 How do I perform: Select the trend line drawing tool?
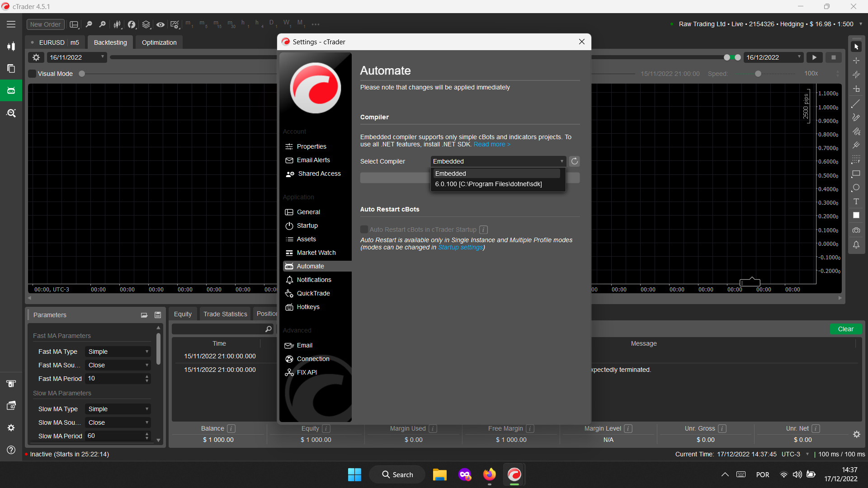pyautogui.click(x=856, y=104)
